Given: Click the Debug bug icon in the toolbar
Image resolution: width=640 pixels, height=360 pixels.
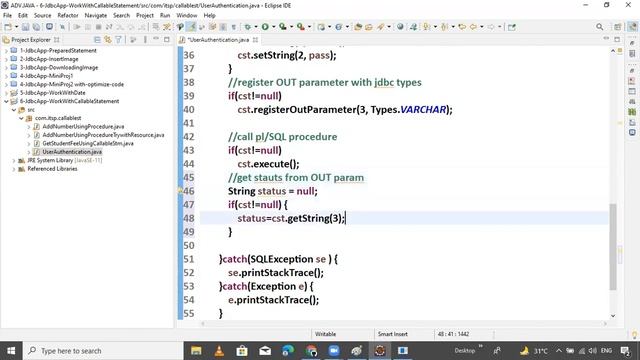Looking at the screenshot, I should (x=247, y=27).
